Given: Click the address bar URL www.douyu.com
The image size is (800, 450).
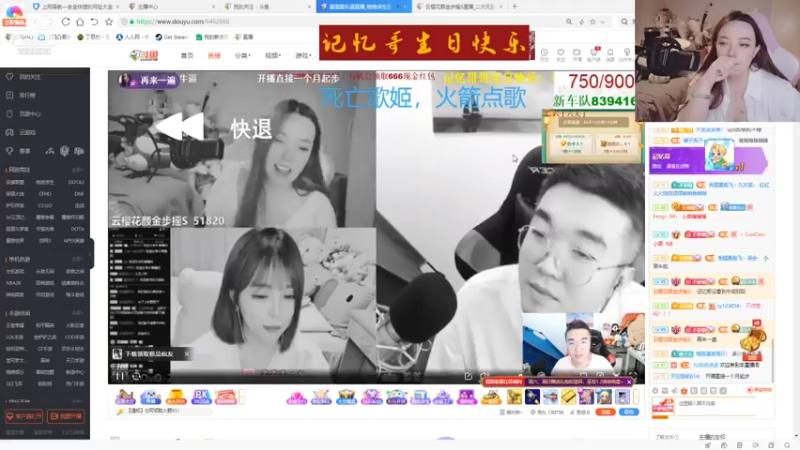Looking at the screenshot, I should click(x=183, y=22).
